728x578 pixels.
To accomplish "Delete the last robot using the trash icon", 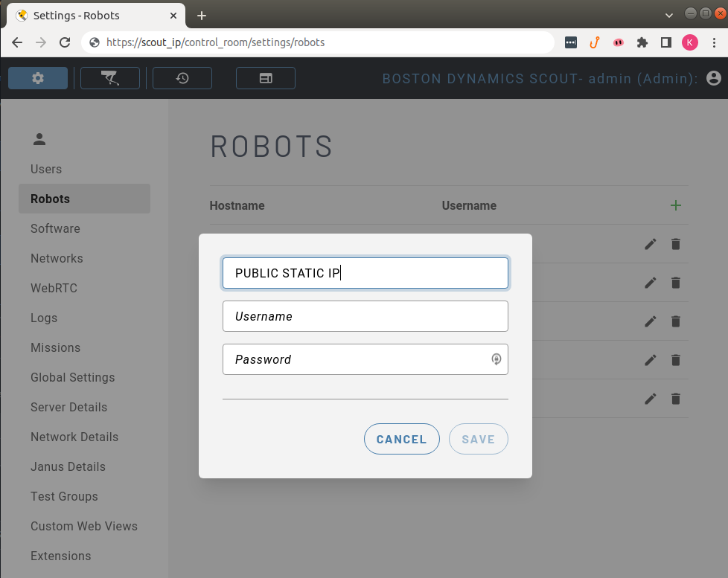I will (675, 399).
